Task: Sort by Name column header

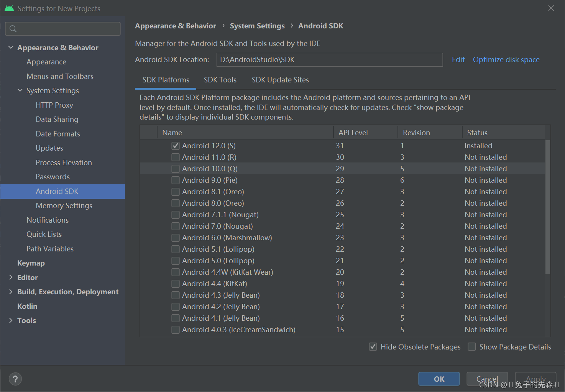Action: click(245, 133)
